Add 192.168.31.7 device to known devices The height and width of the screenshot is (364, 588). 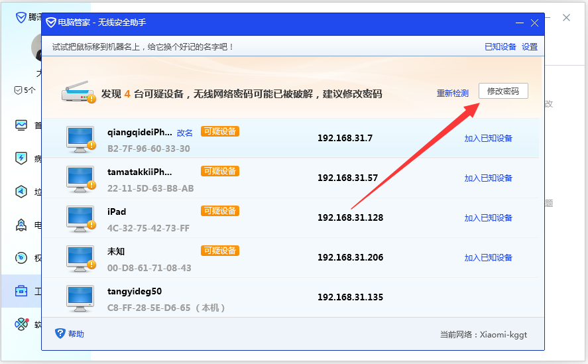489,139
